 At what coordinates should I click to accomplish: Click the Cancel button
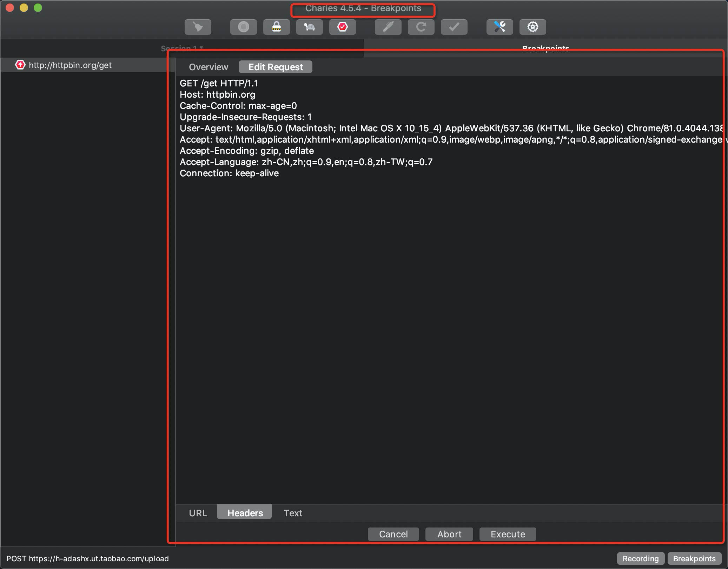(393, 534)
